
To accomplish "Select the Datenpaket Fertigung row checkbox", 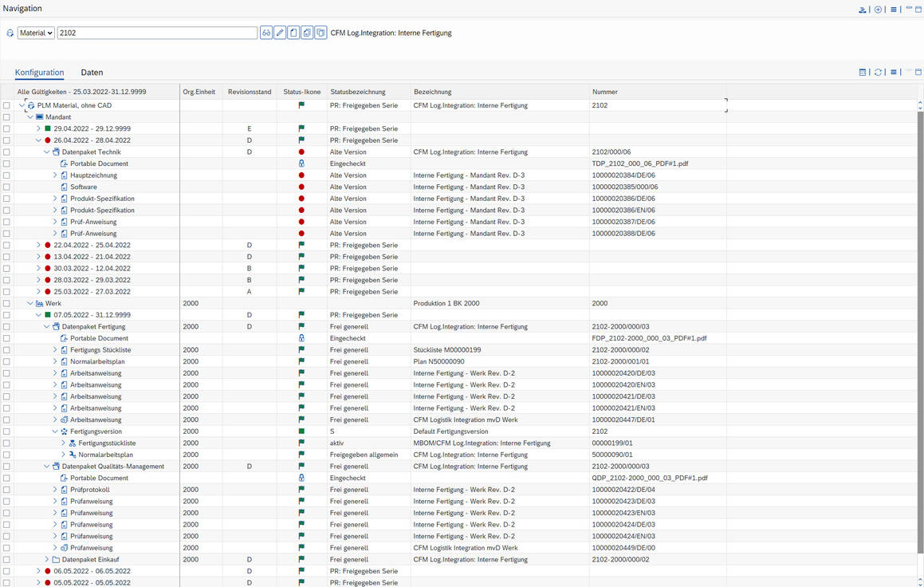I will pos(6,326).
